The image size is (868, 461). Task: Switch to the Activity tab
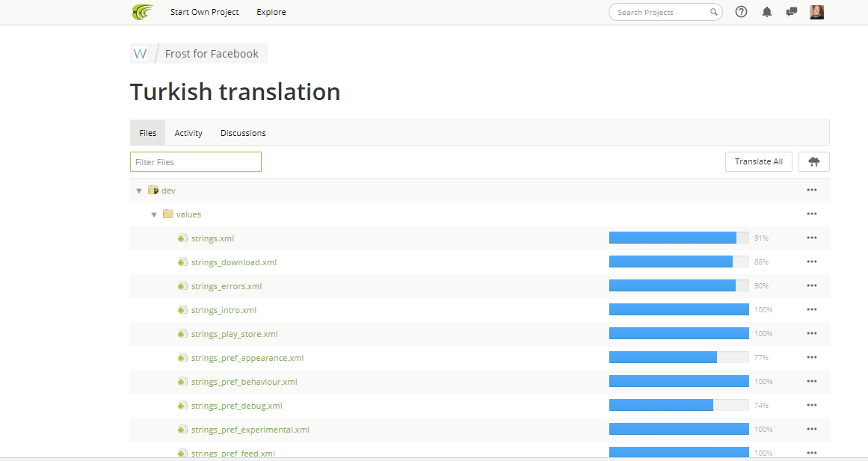[188, 133]
